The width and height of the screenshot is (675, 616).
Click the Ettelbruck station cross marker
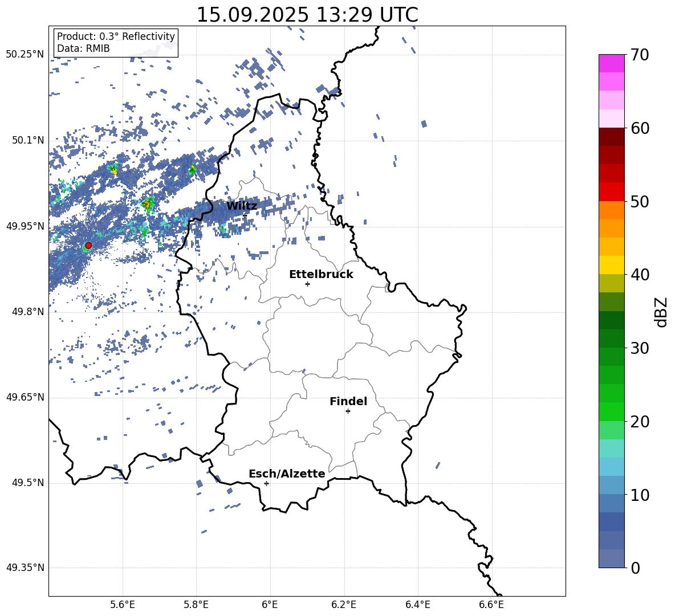click(307, 284)
